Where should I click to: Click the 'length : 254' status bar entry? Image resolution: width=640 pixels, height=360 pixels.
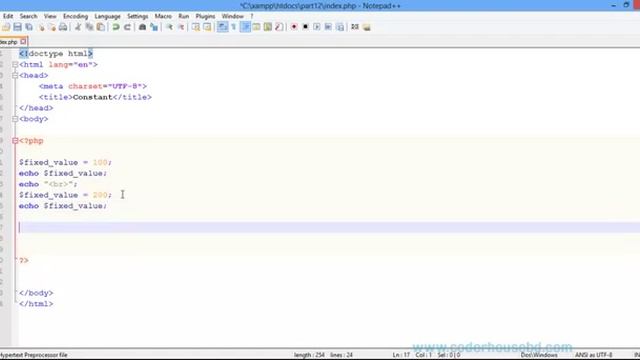click(309, 355)
